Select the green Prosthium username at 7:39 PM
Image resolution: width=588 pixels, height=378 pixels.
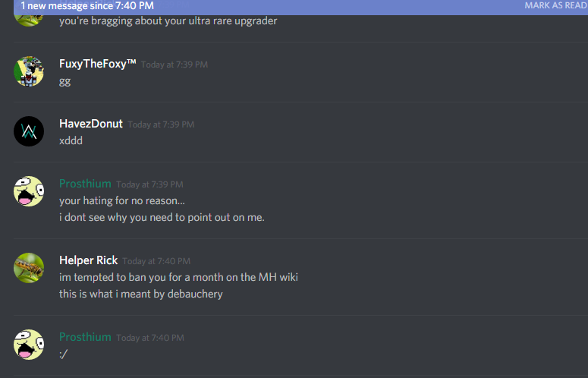[x=85, y=184]
